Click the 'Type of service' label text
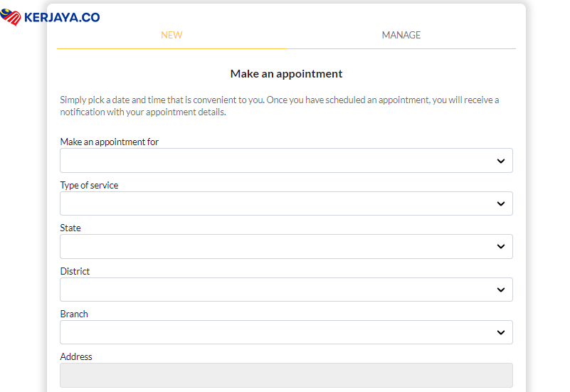570x392 pixels. (x=89, y=185)
